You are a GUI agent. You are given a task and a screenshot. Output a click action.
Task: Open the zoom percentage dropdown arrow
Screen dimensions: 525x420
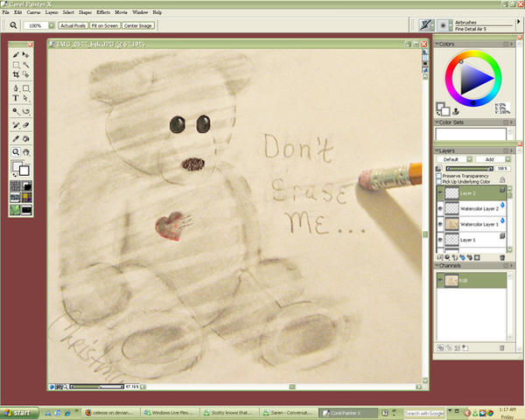point(52,25)
